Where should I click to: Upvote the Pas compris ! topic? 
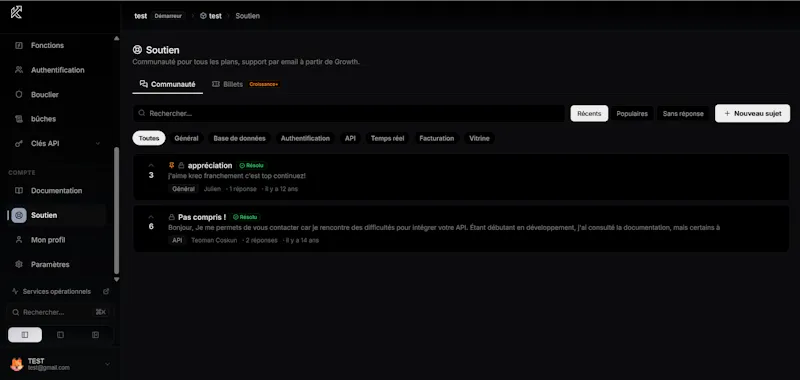(x=151, y=217)
